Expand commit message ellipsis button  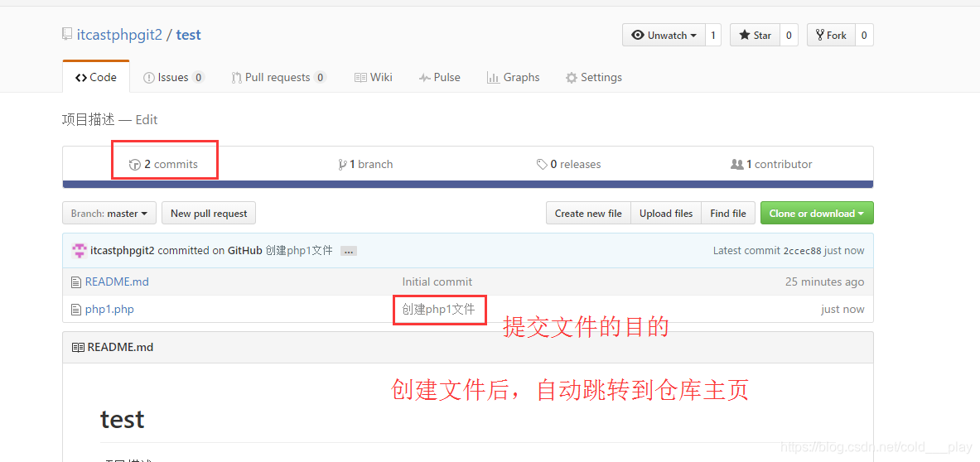(349, 251)
